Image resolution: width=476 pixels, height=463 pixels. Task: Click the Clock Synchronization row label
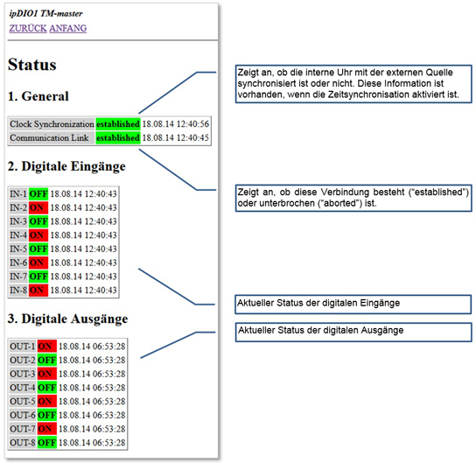pos(52,124)
